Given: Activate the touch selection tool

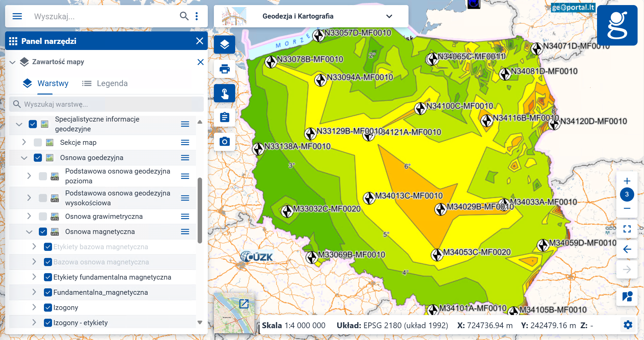Looking at the screenshot, I should (x=224, y=93).
